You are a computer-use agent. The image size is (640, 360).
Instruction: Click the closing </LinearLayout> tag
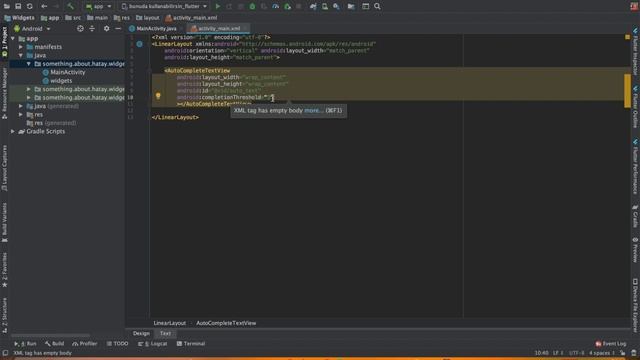[175, 117]
